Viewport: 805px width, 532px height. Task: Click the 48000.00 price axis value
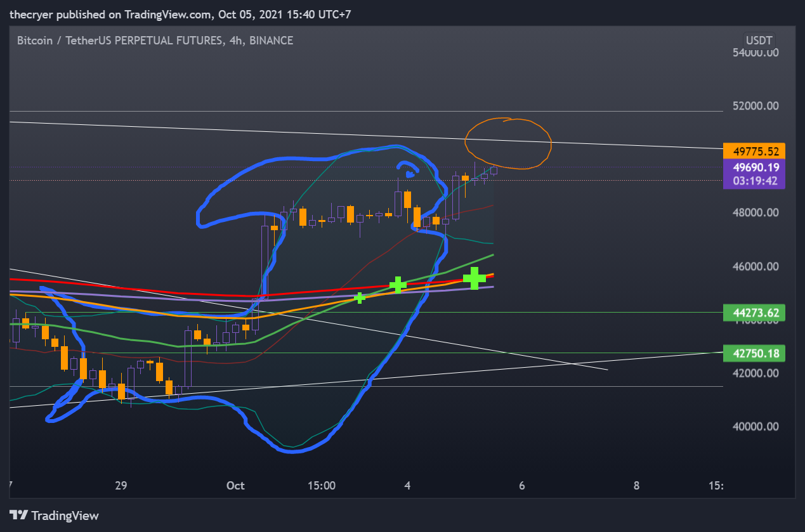(x=755, y=213)
